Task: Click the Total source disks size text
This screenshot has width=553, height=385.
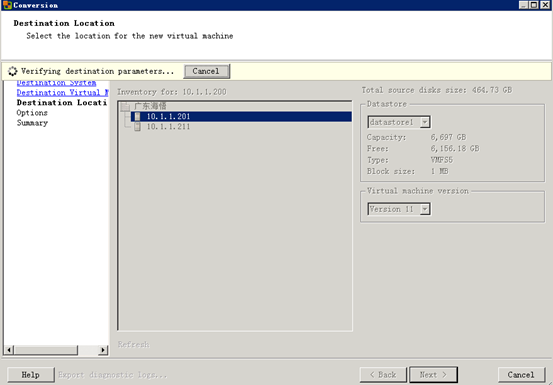Action: tap(437, 90)
